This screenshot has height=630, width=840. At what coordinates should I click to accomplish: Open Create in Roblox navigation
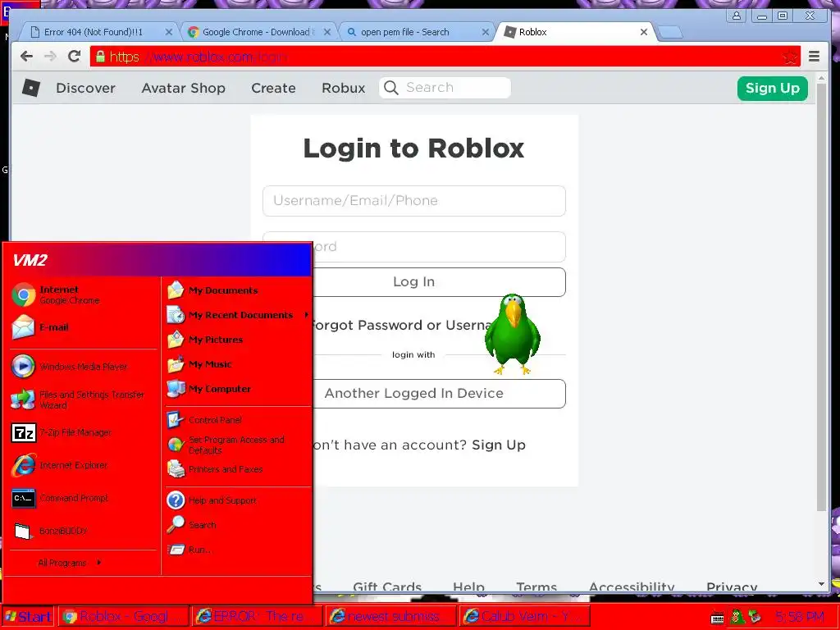[x=273, y=88]
